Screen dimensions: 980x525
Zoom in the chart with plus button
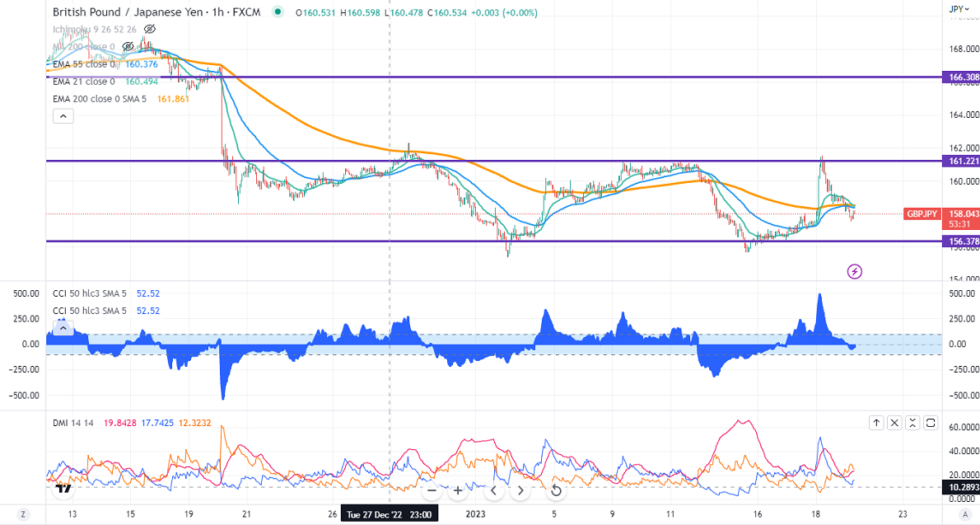click(458, 490)
